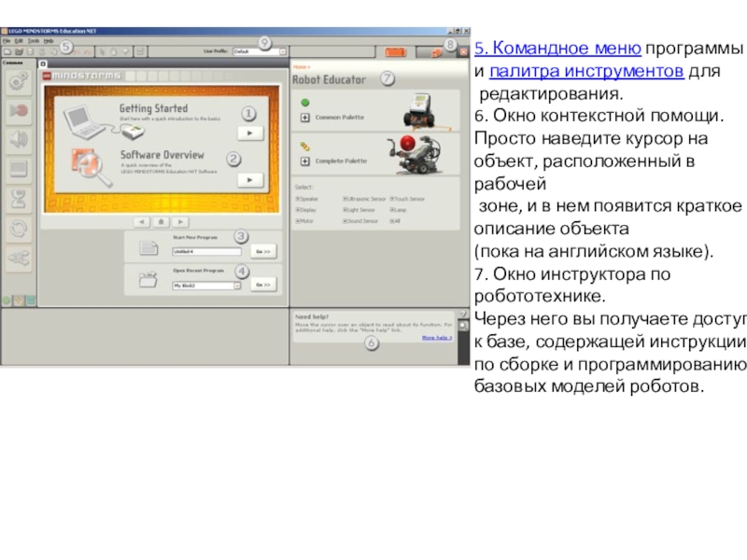The image size is (747, 560).
Task: Click the next arrow under the video
Action: 180,222
